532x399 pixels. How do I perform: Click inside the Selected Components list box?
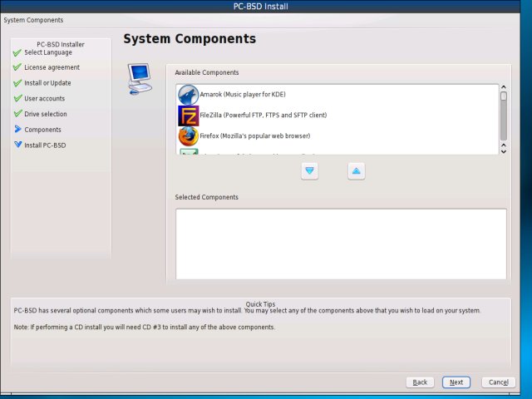(x=341, y=244)
